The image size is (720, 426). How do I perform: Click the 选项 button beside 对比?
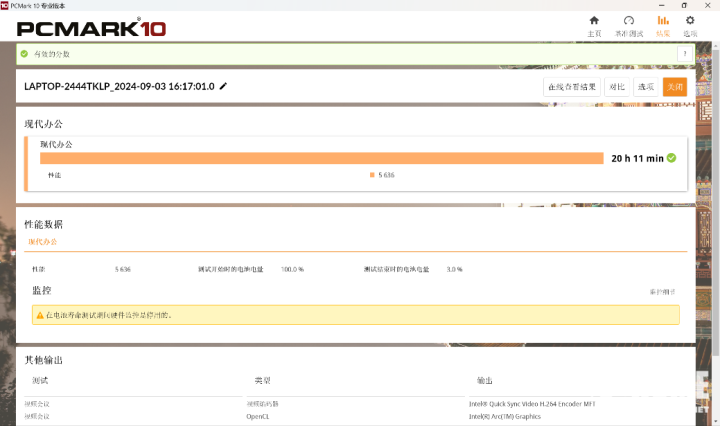[646, 87]
